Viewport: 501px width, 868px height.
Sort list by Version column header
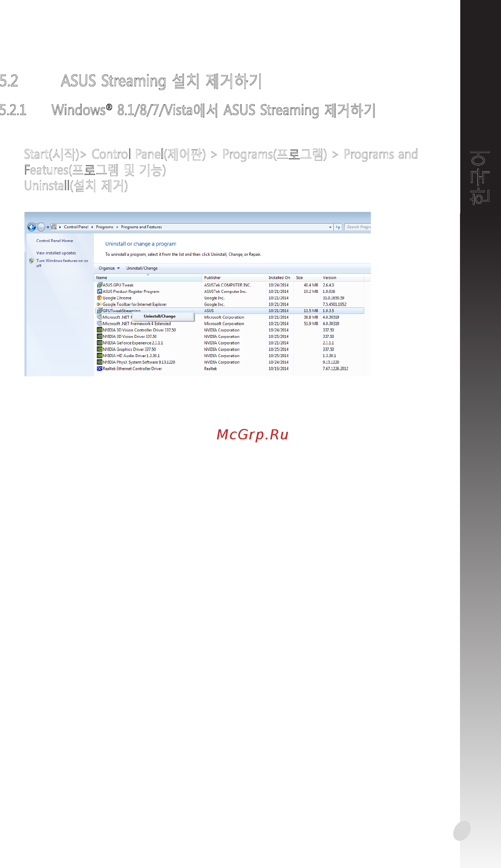coord(342,278)
